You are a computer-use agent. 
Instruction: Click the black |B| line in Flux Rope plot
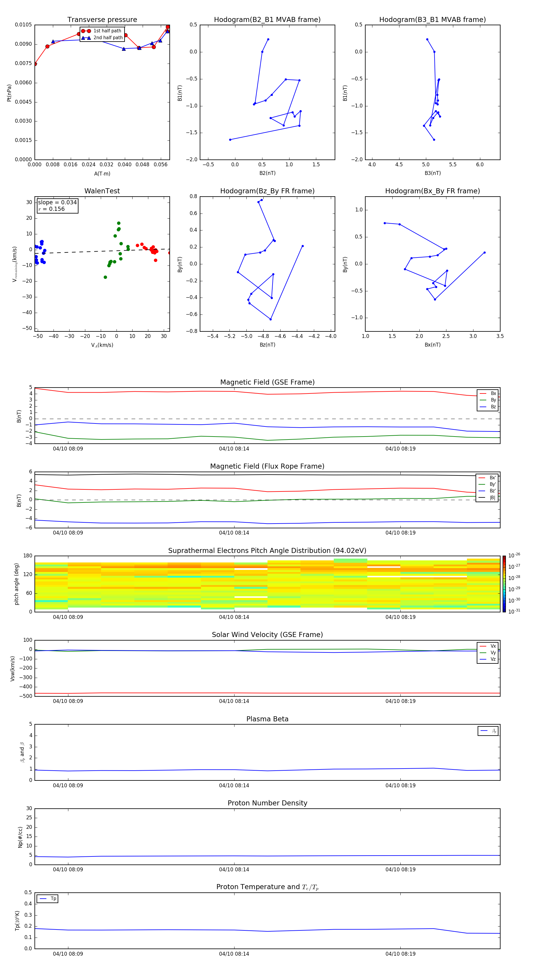click(x=267, y=474)
